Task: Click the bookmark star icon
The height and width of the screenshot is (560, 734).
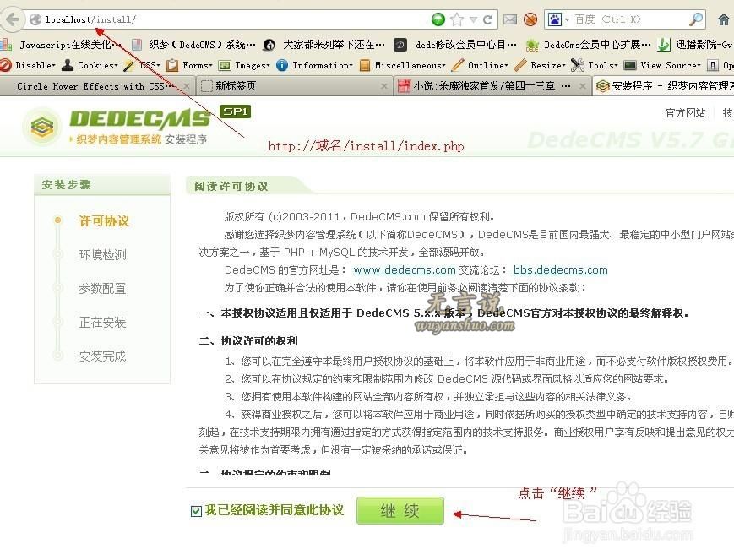Action: [x=456, y=19]
